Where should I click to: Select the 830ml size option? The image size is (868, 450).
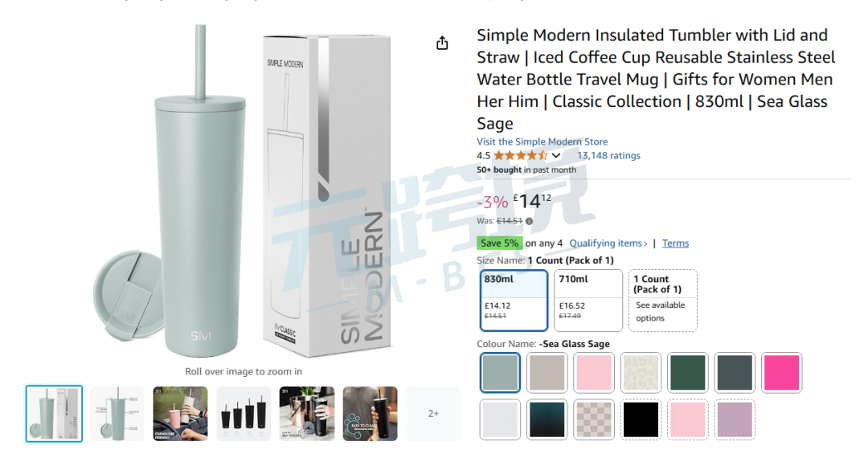(514, 300)
